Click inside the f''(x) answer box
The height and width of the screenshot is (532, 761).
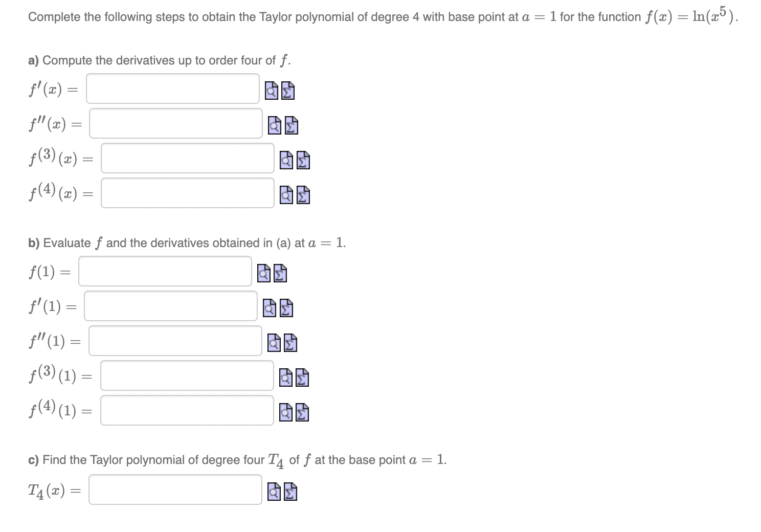tap(175, 123)
